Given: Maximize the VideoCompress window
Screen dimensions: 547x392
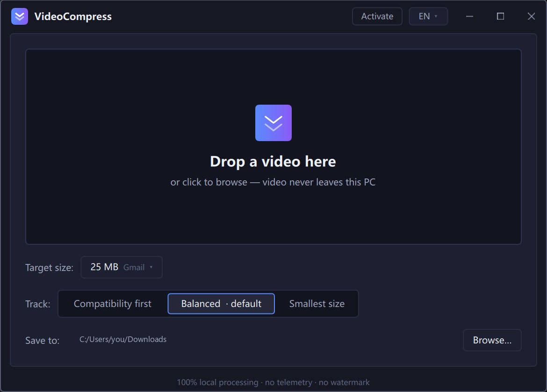Looking at the screenshot, I should point(500,16).
